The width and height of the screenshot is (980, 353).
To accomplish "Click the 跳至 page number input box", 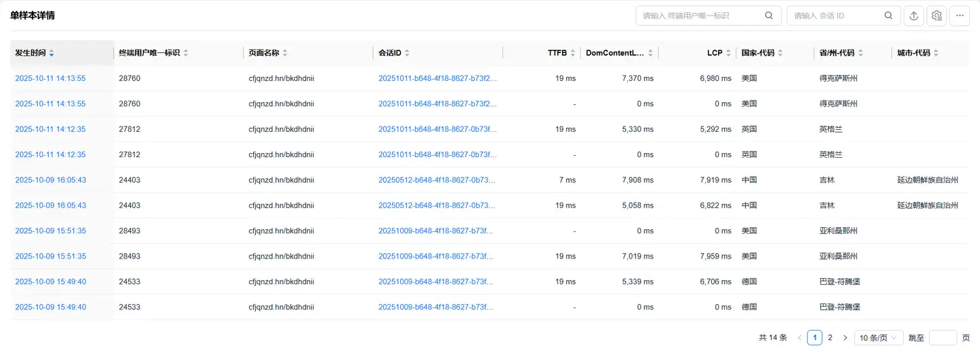I will pos(943,337).
